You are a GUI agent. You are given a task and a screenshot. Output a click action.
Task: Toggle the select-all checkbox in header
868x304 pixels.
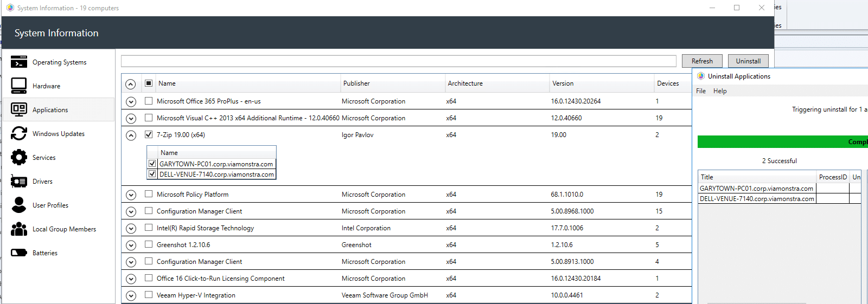149,83
